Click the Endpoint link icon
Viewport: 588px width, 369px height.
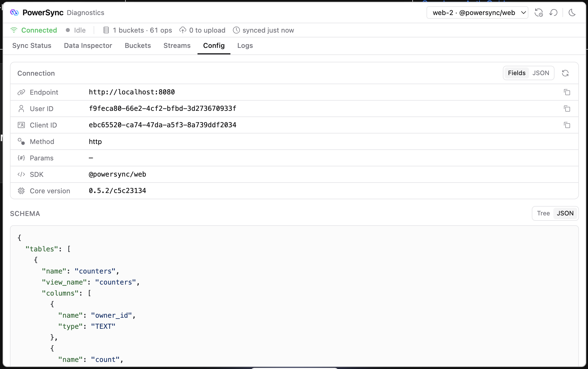tap(21, 92)
